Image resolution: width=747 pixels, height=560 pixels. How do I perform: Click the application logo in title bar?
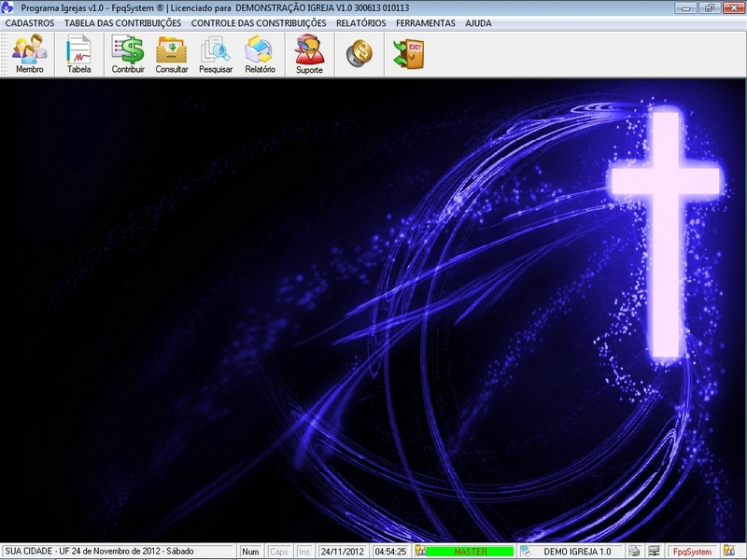pyautogui.click(x=7, y=7)
